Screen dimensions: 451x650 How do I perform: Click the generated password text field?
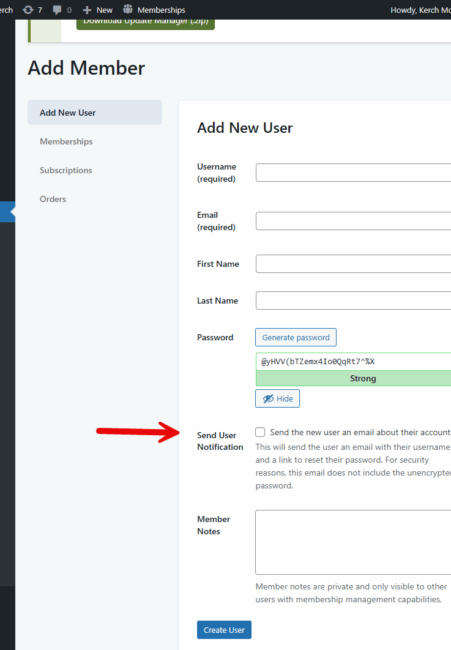pyautogui.click(x=353, y=361)
